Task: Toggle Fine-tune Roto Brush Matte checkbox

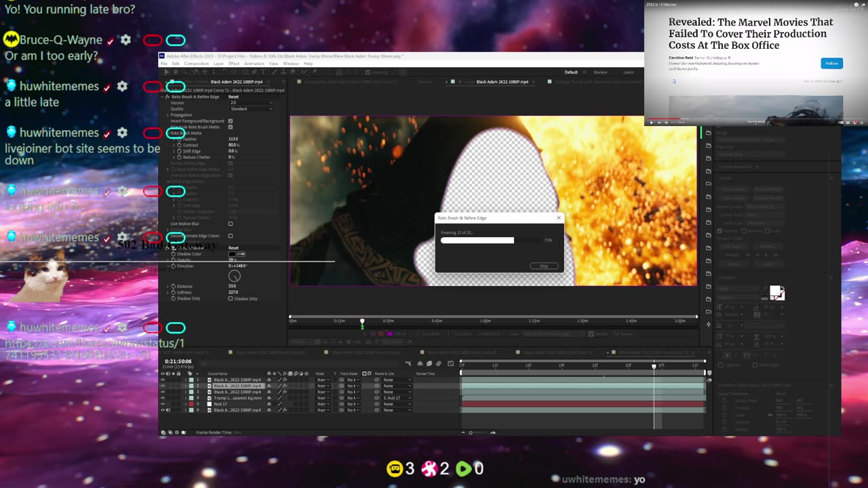Action: click(x=231, y=127)
